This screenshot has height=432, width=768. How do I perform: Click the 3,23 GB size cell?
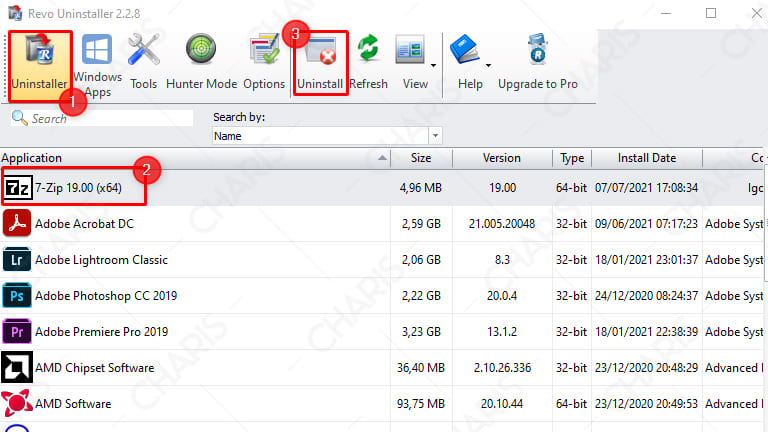421,332
